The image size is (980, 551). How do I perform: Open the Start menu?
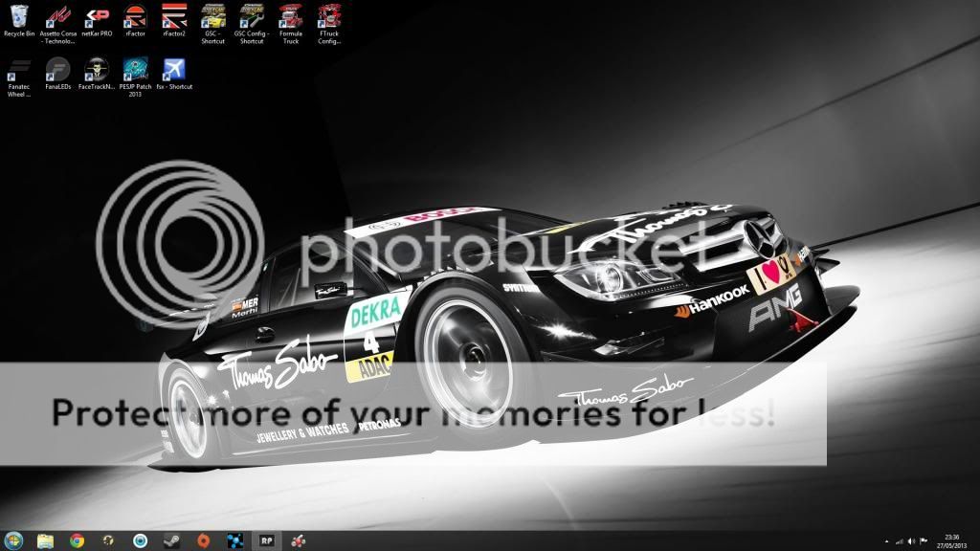pyautogui.click(x=13, y=539)
